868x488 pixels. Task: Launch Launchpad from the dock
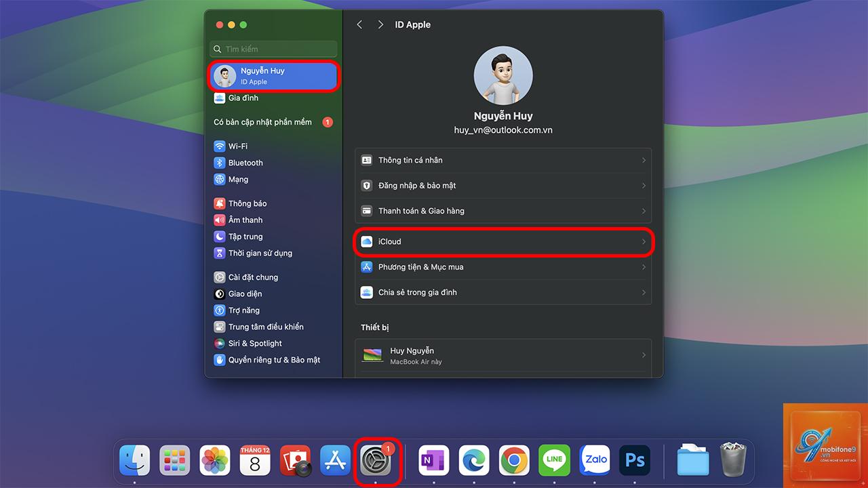pyautogui.click(x=175, y=461)
